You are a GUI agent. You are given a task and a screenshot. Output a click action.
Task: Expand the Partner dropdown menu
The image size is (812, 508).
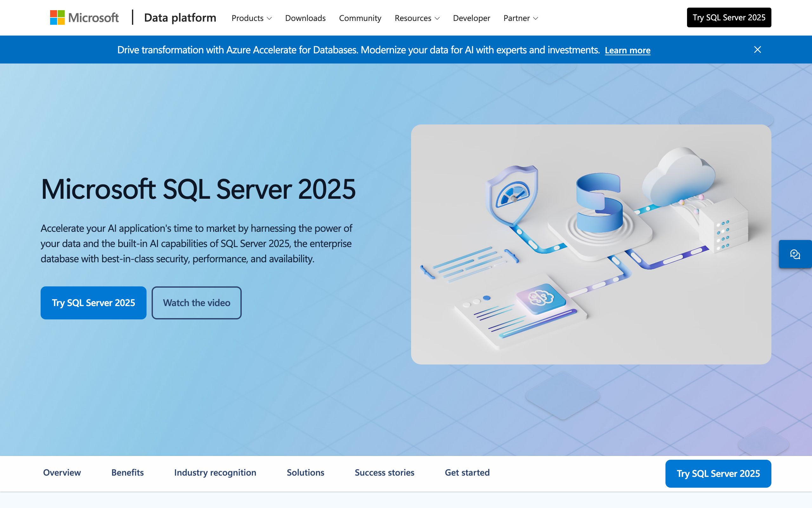[x=521, y=18]
